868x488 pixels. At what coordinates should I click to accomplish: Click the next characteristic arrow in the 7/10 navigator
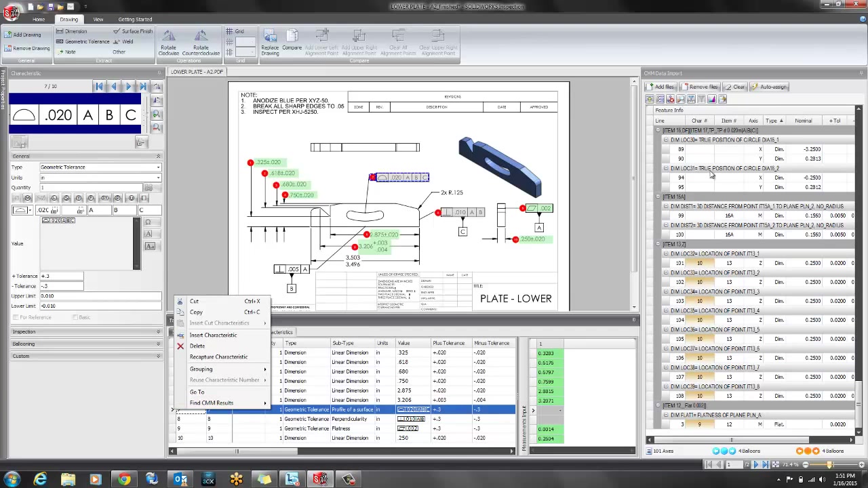tap(128, 86)
